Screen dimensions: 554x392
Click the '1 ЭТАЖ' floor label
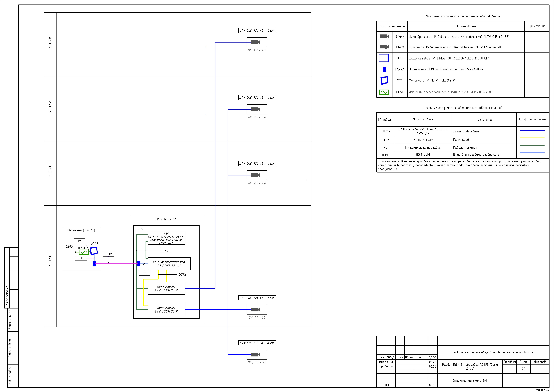[50, 261]
